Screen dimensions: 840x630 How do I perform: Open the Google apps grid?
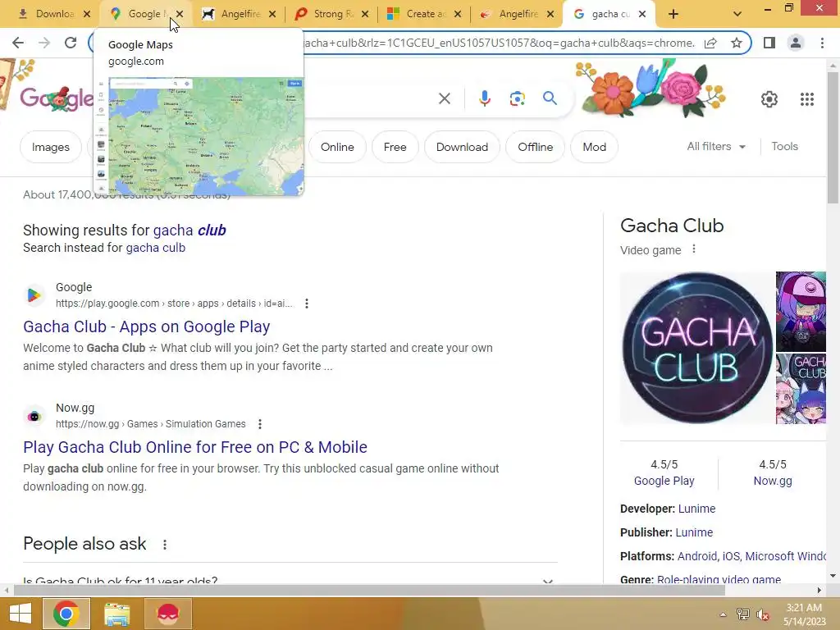807,99
